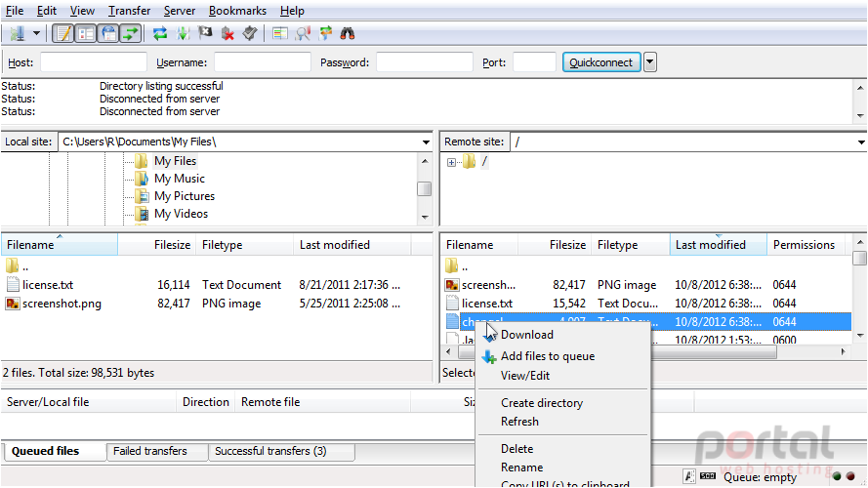Click the remote list horizontal scrollbar thumb
868x488 pixels.
click(618, 352)
